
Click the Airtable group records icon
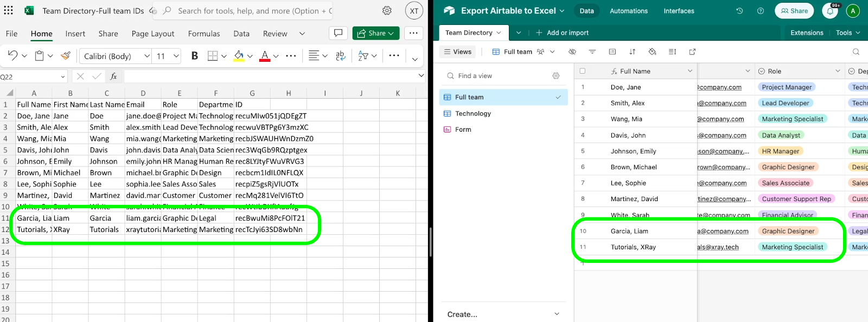(x=612, y=51)
